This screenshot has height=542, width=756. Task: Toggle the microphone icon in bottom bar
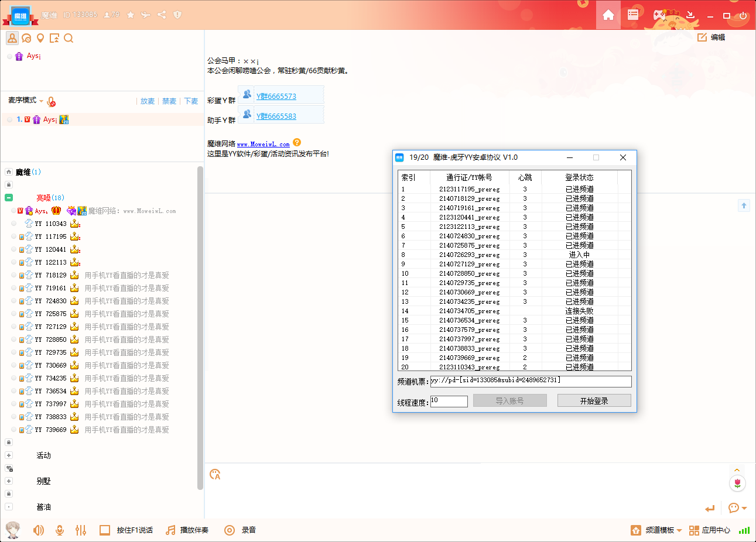point(59,530)
